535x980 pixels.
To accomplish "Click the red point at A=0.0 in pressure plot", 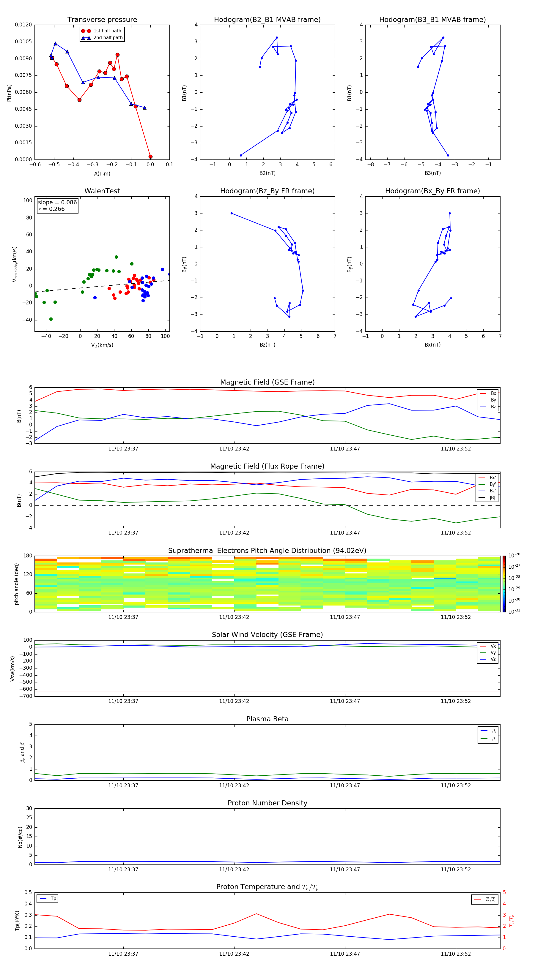I will 150,157.
